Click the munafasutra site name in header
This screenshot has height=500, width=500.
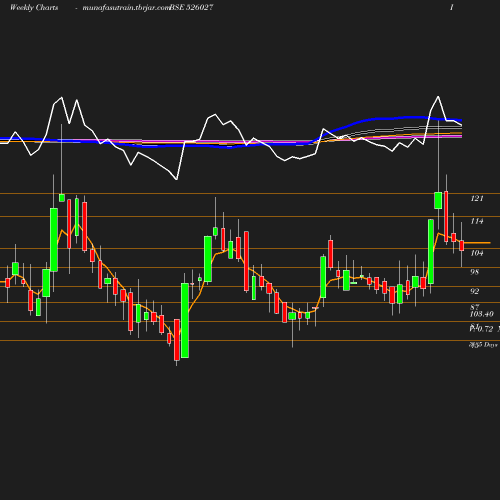pyautogui.click(x=126, y=8)
